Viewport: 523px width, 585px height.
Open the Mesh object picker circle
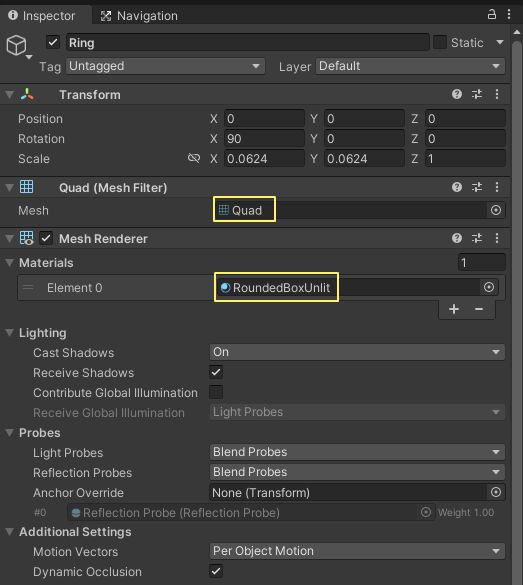(x=496, y=210)
